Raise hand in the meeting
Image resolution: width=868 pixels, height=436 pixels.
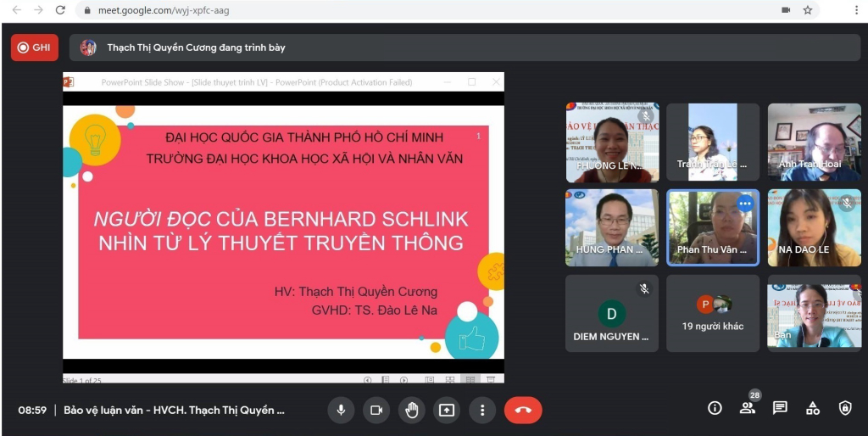(412, 410)
